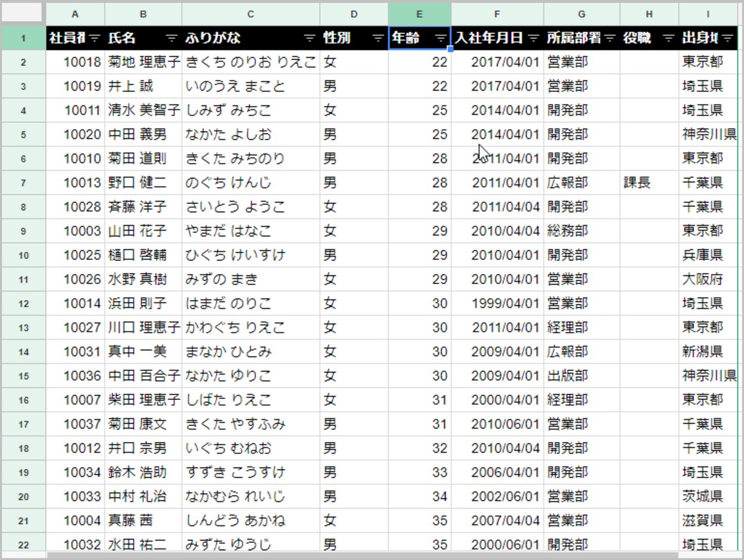Click cell 出版部

tap(582, 376)
